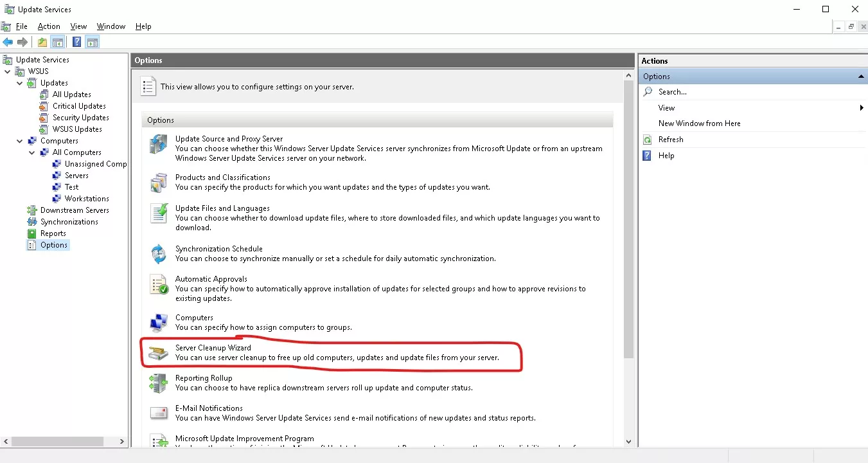Open Microsoft Update Improvement Program option
Screen dimensions: 868x463
[245, 439]
